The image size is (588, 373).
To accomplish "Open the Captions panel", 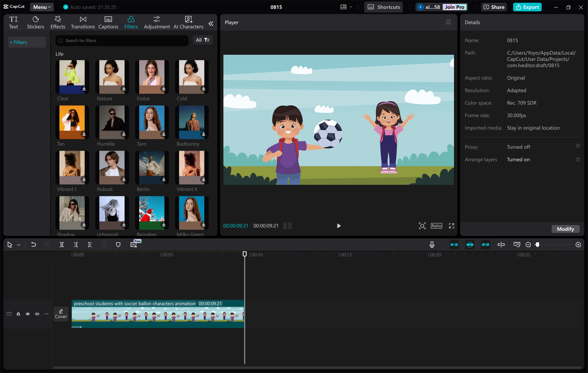I will pyautogui.click(x=108, y=22).
